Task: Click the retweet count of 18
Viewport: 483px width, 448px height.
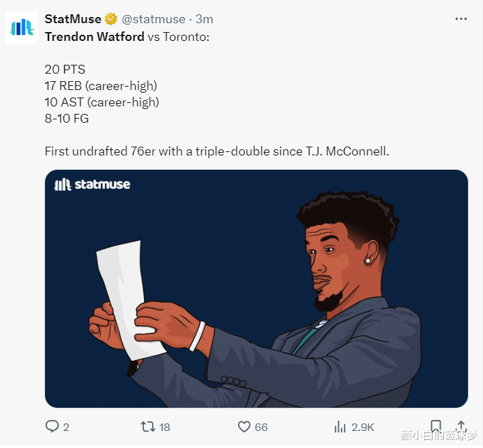Action: 164,428
